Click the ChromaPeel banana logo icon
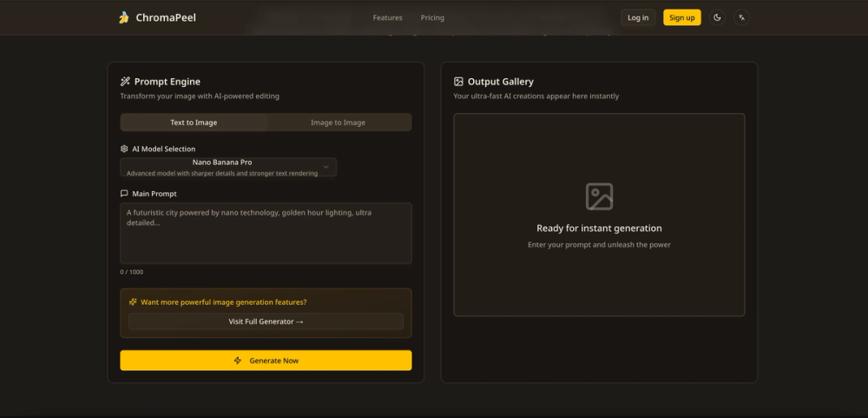 pyautogui.click(x=124, y=17)
